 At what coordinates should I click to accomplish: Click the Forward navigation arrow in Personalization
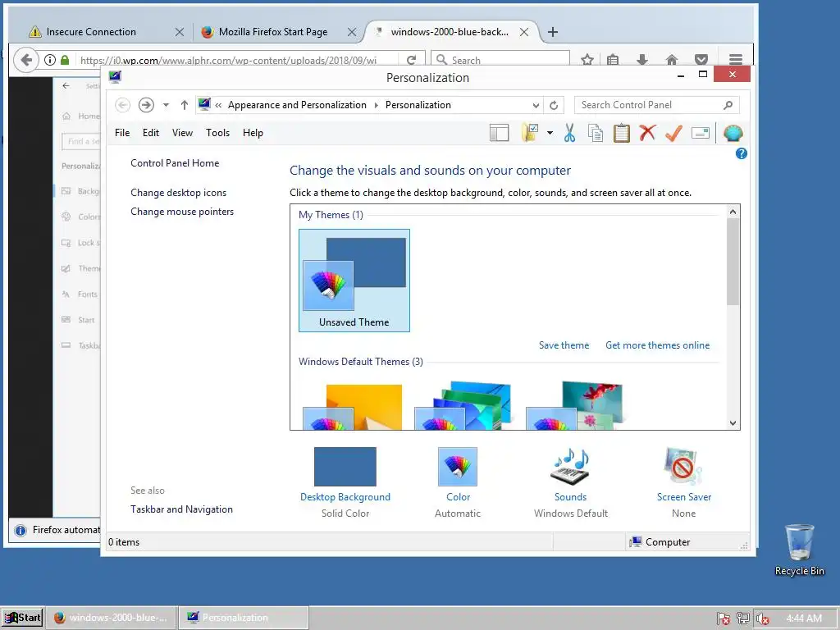146,105
